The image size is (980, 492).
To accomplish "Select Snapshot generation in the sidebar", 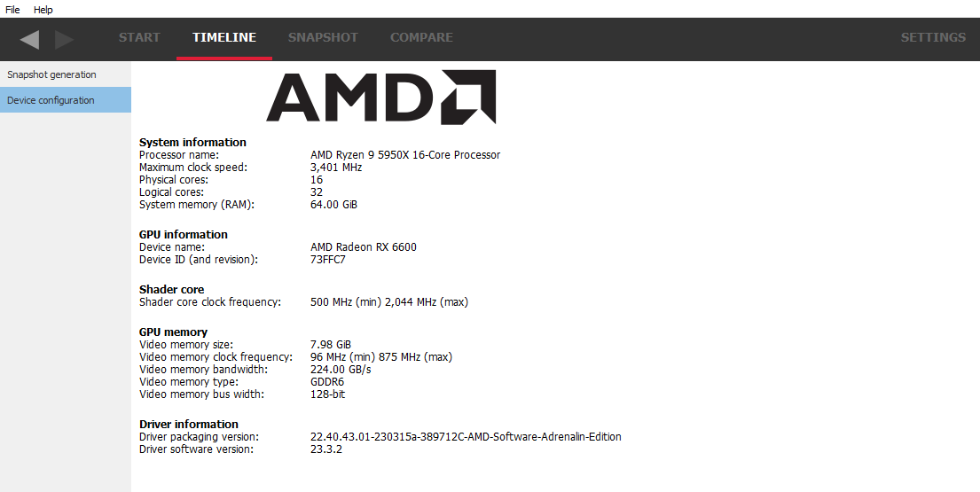I will click(x=51, y=74).
